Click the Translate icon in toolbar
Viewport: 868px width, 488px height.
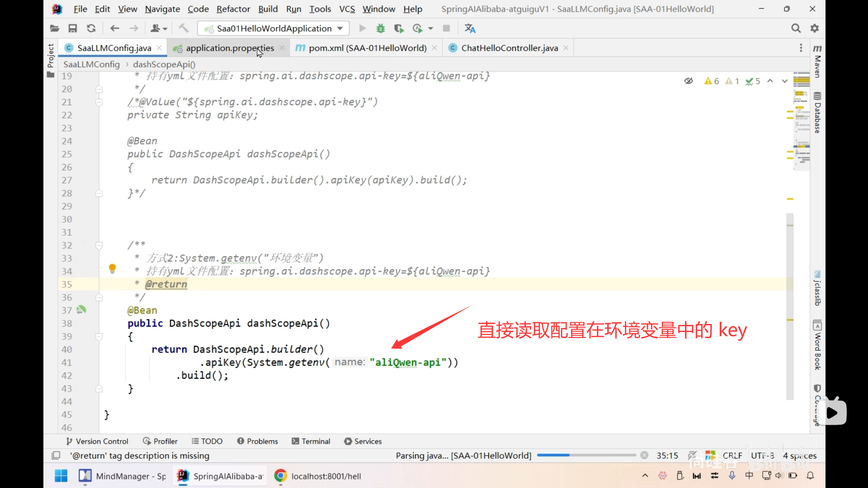coord(470,28)
